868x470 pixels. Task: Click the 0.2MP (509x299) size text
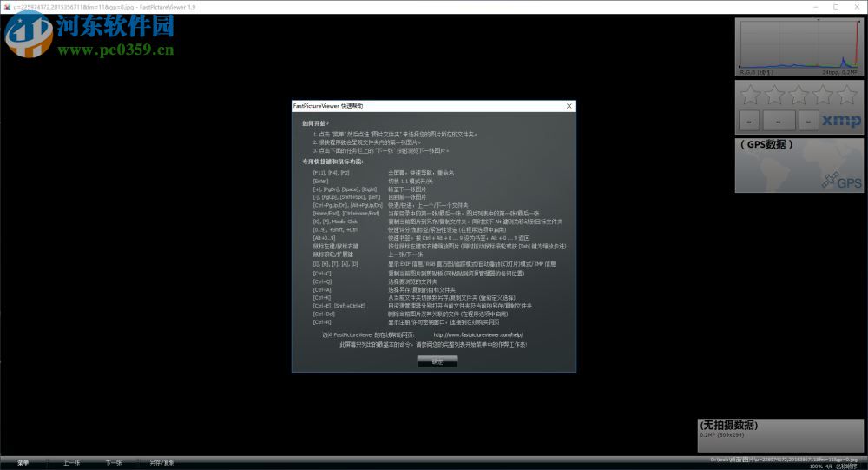[x=722, y=435]
